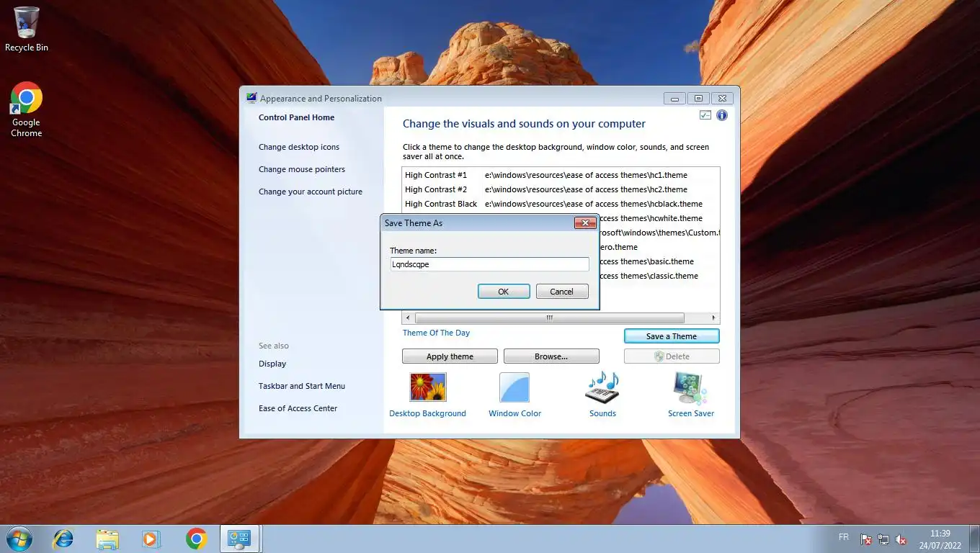The width and height of the screenshot is (980, 553).
Task: Click theme list scrollbar left arrow
Action: point(409,318)
